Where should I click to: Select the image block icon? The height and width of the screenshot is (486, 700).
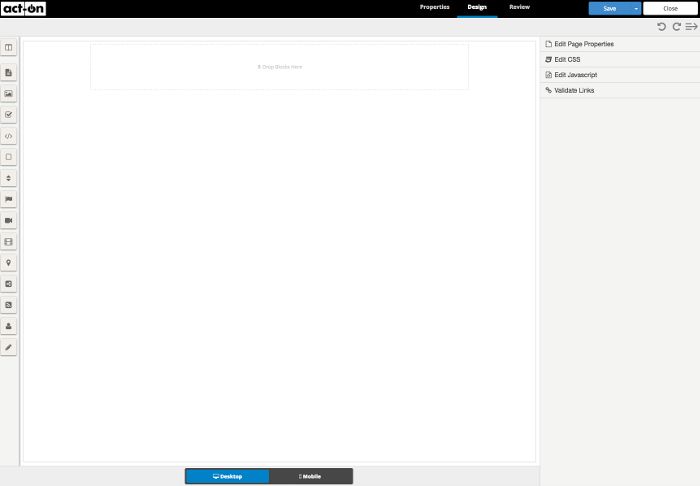pyautogui.click(x=8, y=94)
